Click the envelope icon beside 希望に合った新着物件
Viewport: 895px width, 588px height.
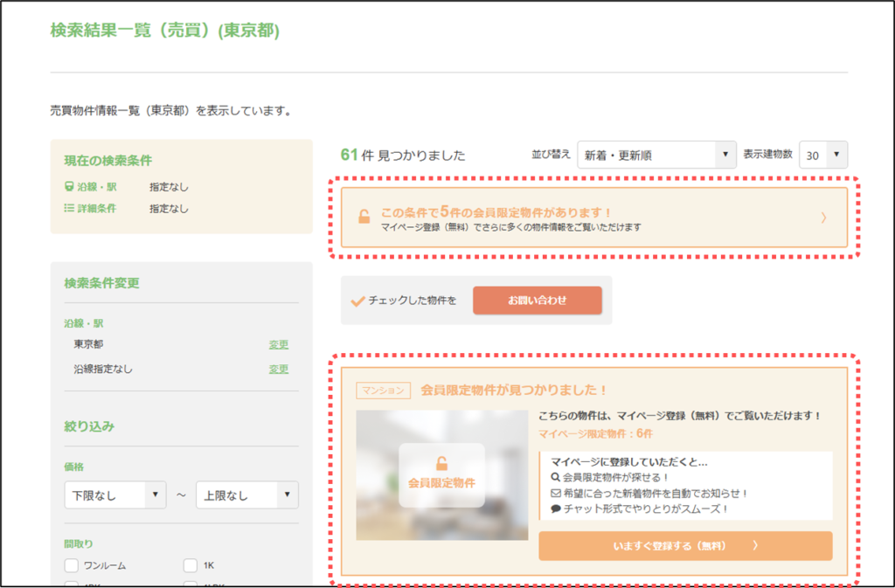pos(556,493)
